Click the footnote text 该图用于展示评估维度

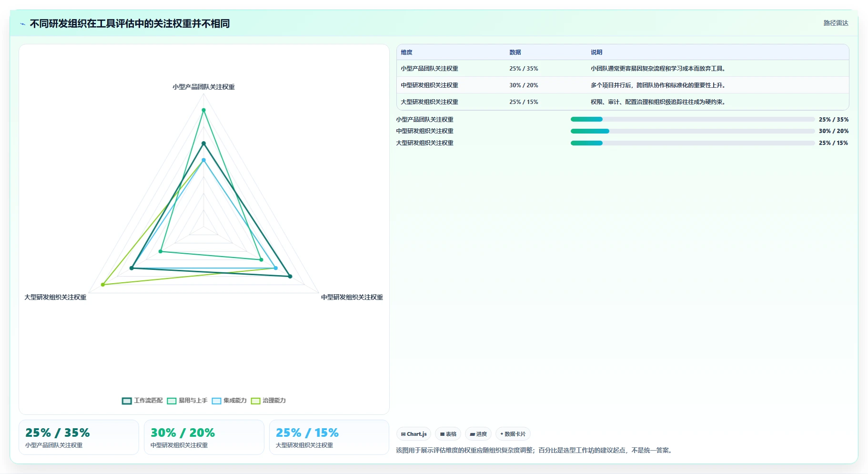[535, 450]
